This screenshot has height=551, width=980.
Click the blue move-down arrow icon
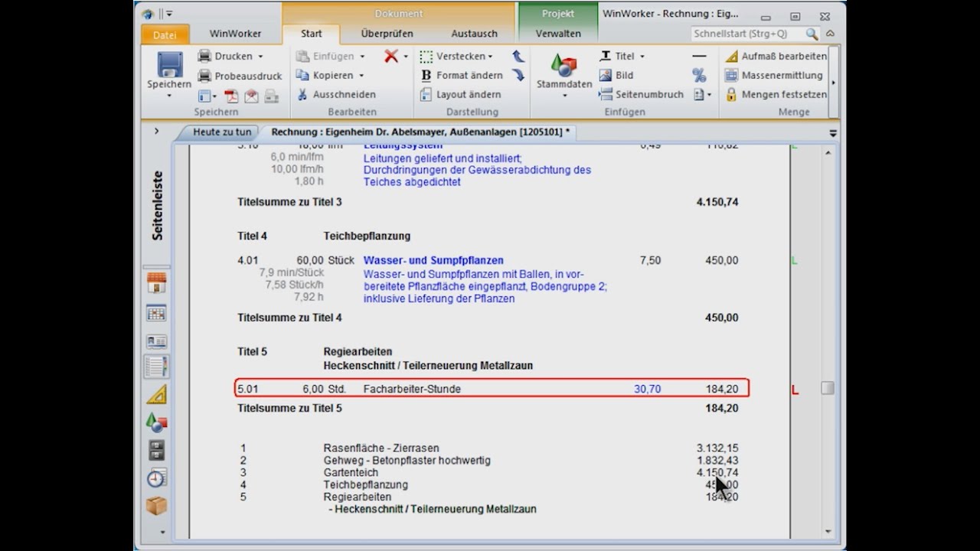[x=518, y=75]
